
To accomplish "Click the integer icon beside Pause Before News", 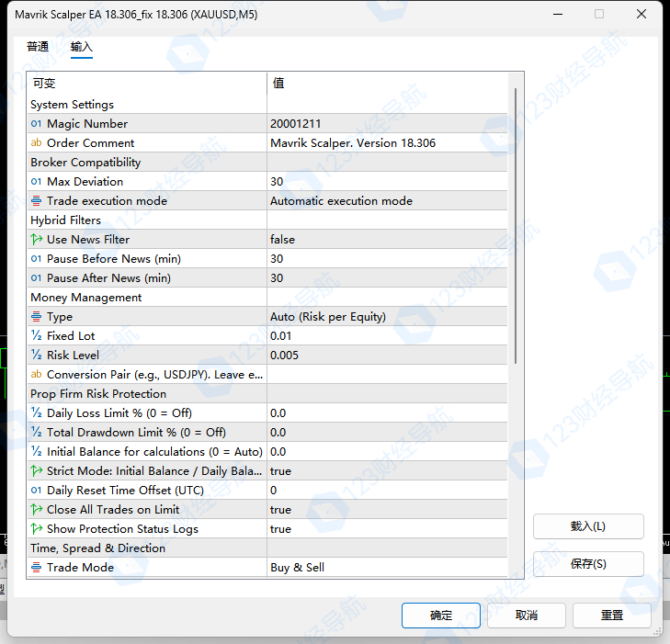I will pyautogui.click(x=37, y=259).
